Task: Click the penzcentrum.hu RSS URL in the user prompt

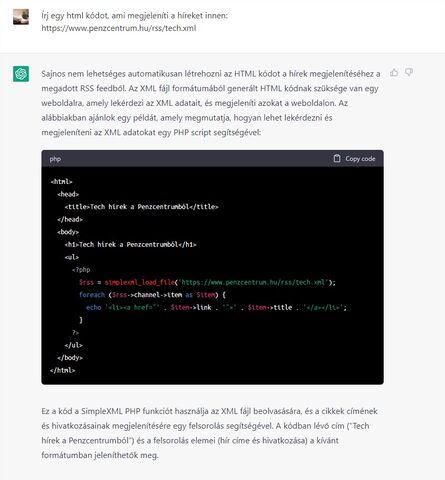Action: 119,28
